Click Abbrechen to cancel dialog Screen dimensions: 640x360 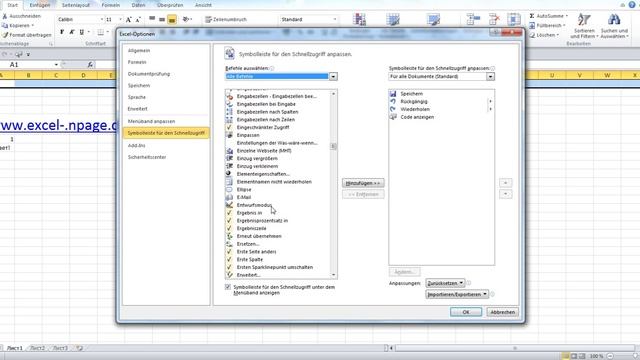tap(502, 312)
